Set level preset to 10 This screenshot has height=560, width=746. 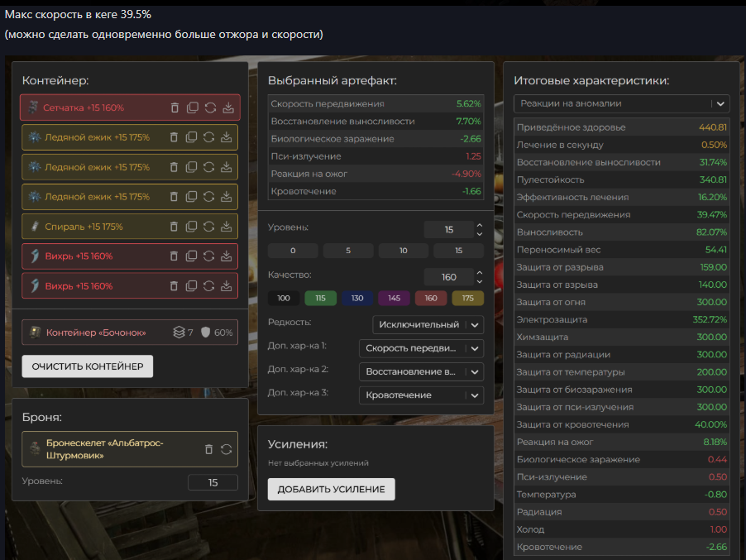(403, 251)
